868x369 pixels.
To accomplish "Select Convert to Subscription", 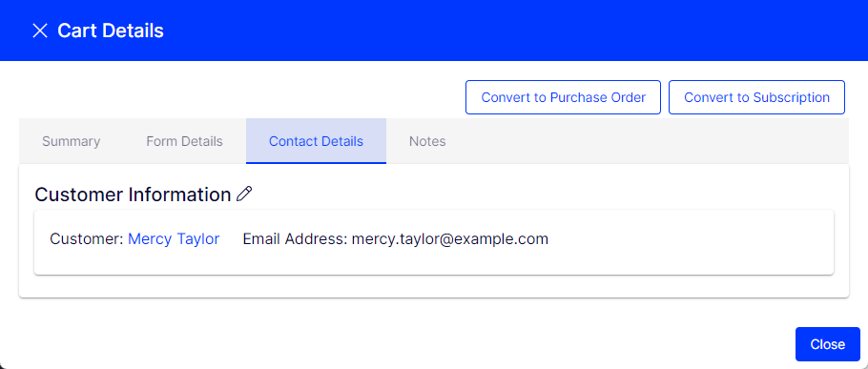I will pos(756,97).
